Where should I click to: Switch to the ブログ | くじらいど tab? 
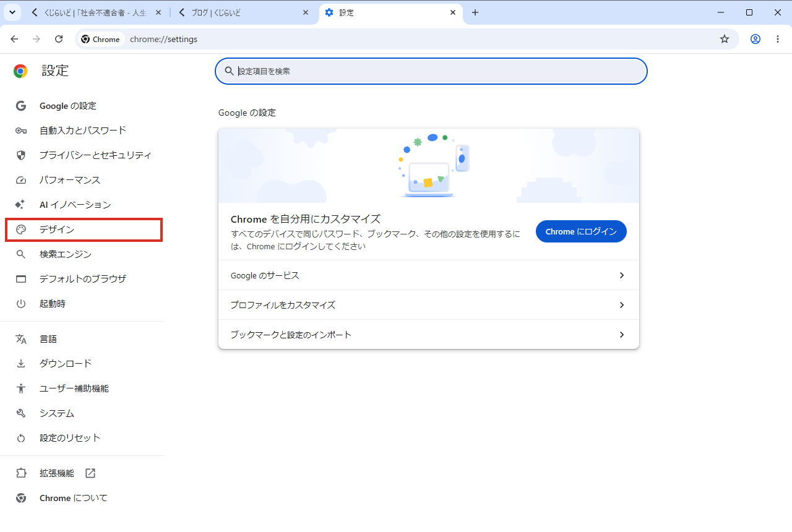(244, 12)
